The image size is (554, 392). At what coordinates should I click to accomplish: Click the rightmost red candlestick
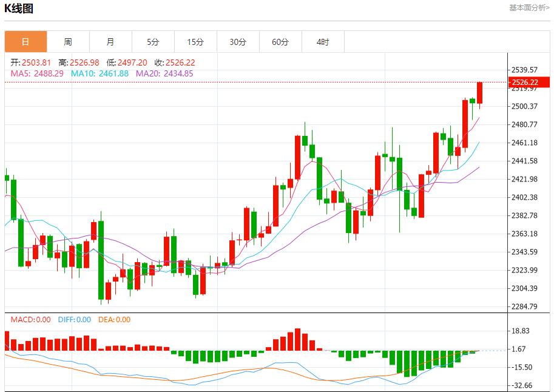479,93
